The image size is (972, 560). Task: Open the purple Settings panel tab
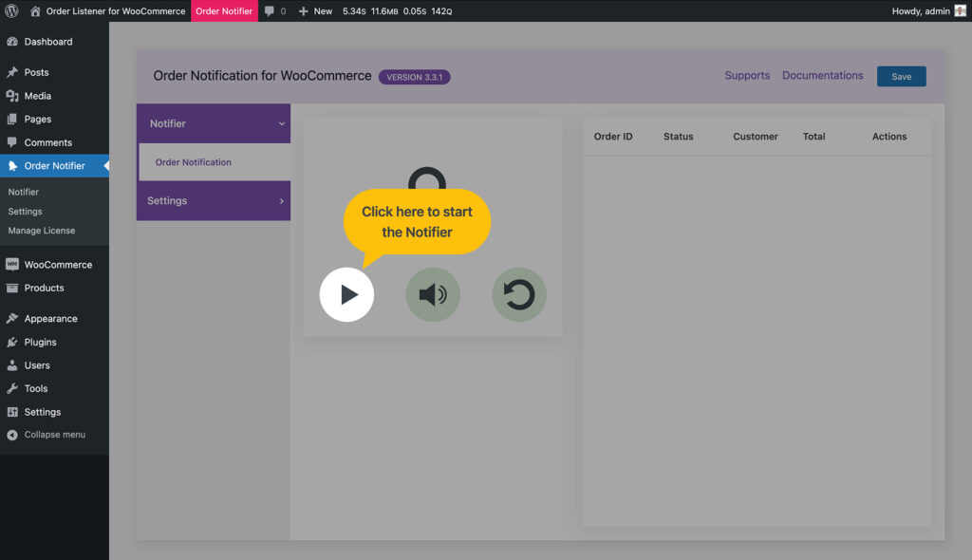(214, 200)
